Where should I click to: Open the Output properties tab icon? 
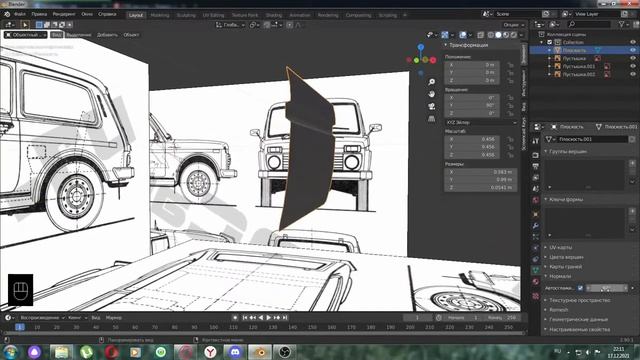(x=536, y=166)
